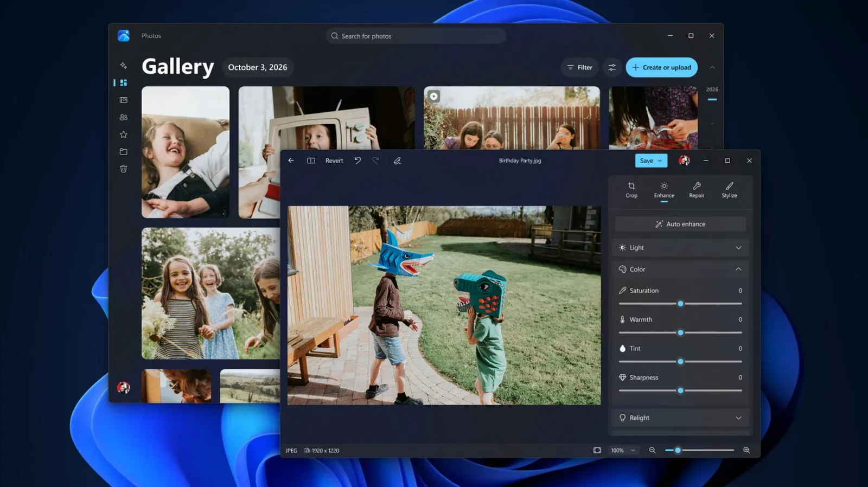This screenshot has width=868, height=487.
Task: Click the Create or upload button
Action: coord(662,67)
